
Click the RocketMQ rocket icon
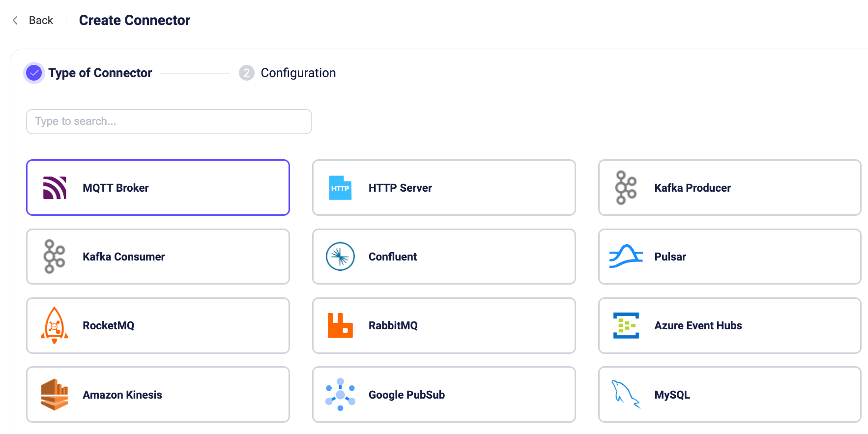pyautogui.click(x=55, y=325)
